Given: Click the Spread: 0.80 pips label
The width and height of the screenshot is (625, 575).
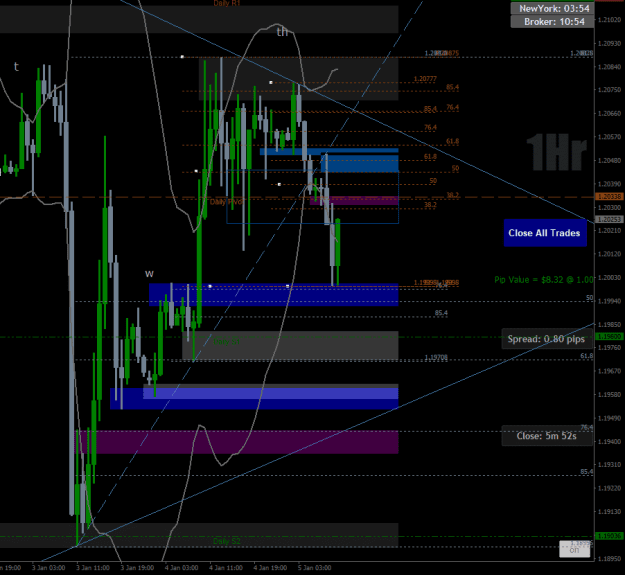Looking at the screenshot, I should click(x=546, y=339).
